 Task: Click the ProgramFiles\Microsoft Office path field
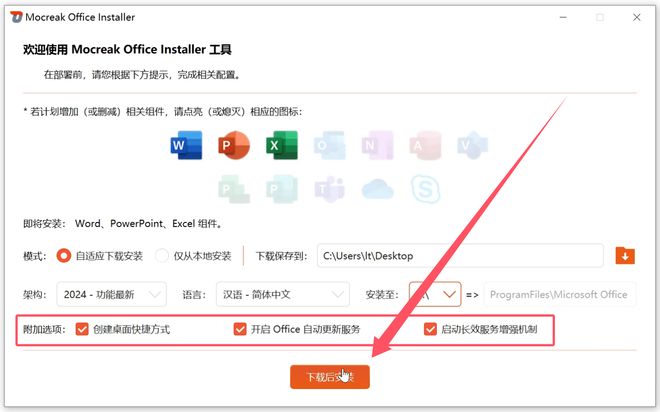pyautogui.click(x=560, y=294)
